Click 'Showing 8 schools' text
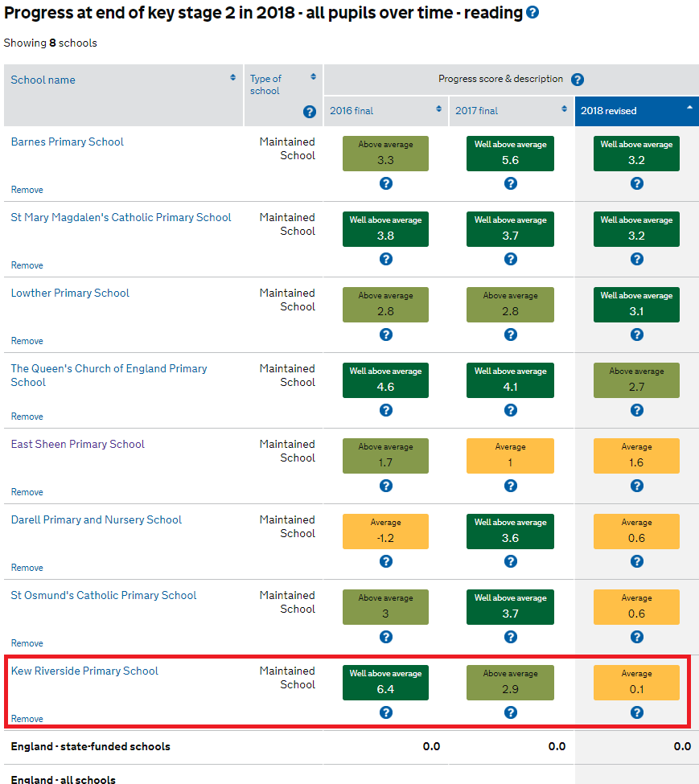 pyautogui.click(x=51, y=43)
